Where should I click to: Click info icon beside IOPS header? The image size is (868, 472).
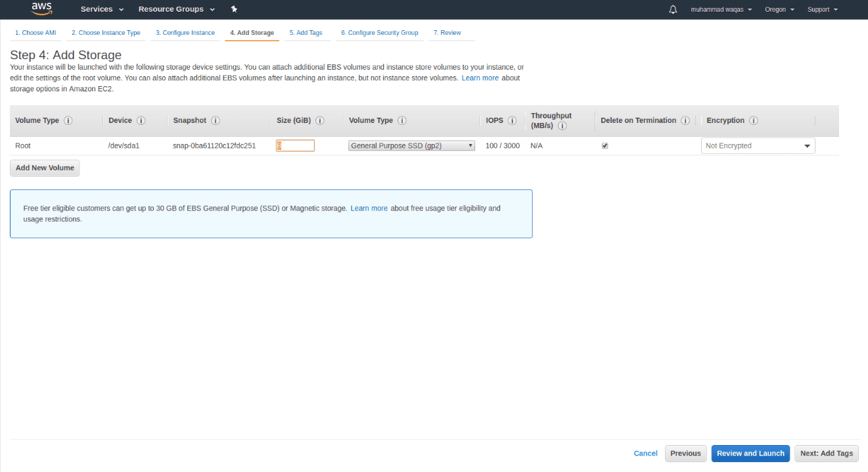[513, 121]
